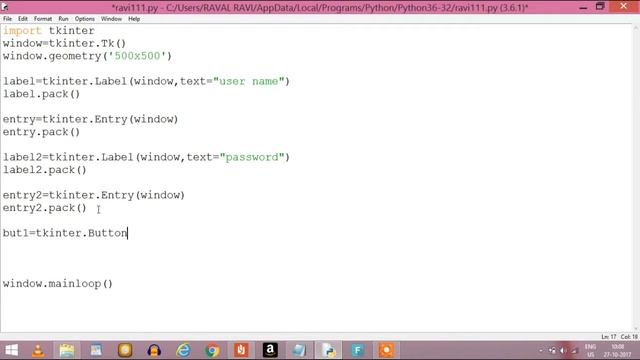Image resolution: width=640 pixels, height=360 pixels.
Task: Click the 'entry2.pack()' line
Action: click(44, 208)
